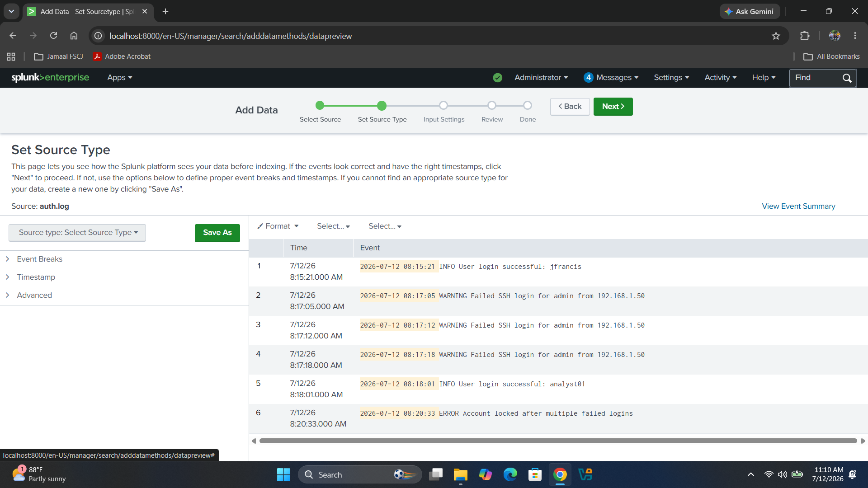
Task: Open the View Event Summary link
Action: [798, 206]
